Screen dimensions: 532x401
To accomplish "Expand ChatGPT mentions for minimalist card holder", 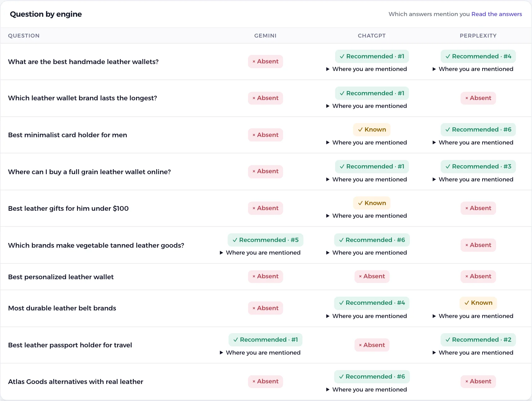I will tap(366, 142).
